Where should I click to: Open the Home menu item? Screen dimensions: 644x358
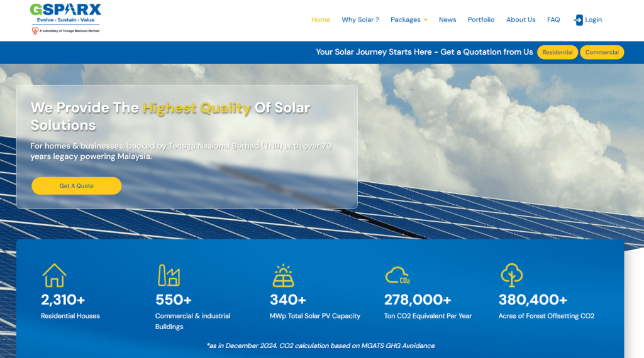[320, 20]
